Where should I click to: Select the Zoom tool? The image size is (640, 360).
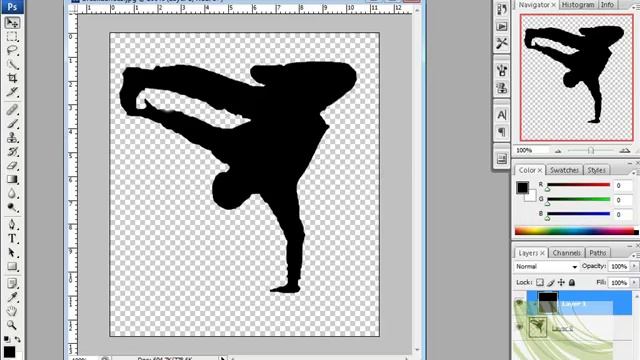pos(12,325)
